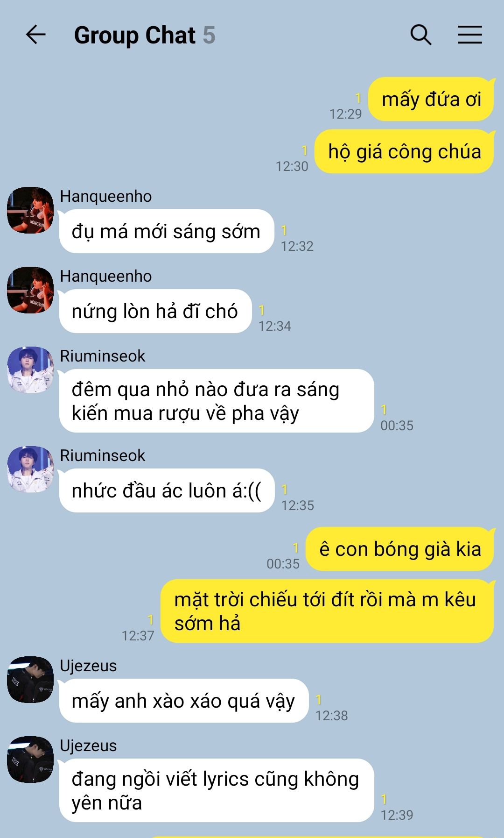504x838 pixels.
Task: Select 'ê con bóng già kia' bubble
Action: click(x=399, y=549)
